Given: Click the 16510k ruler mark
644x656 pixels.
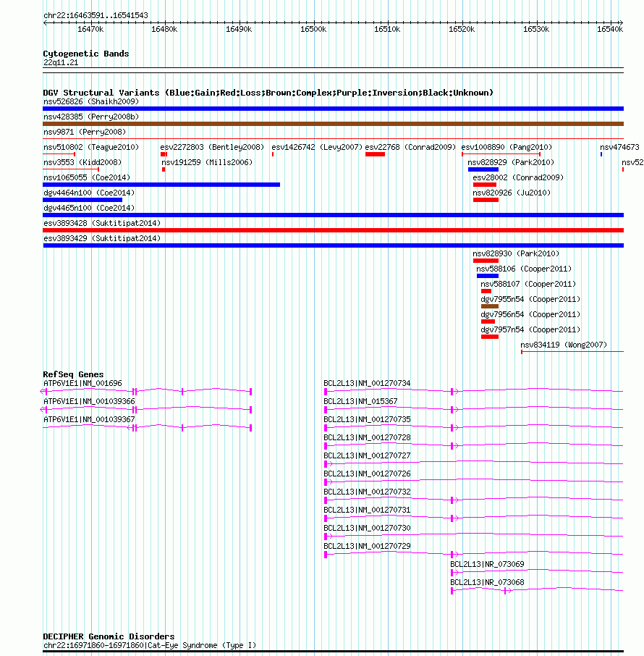Looking at the screenshot, I should [387, 29].
